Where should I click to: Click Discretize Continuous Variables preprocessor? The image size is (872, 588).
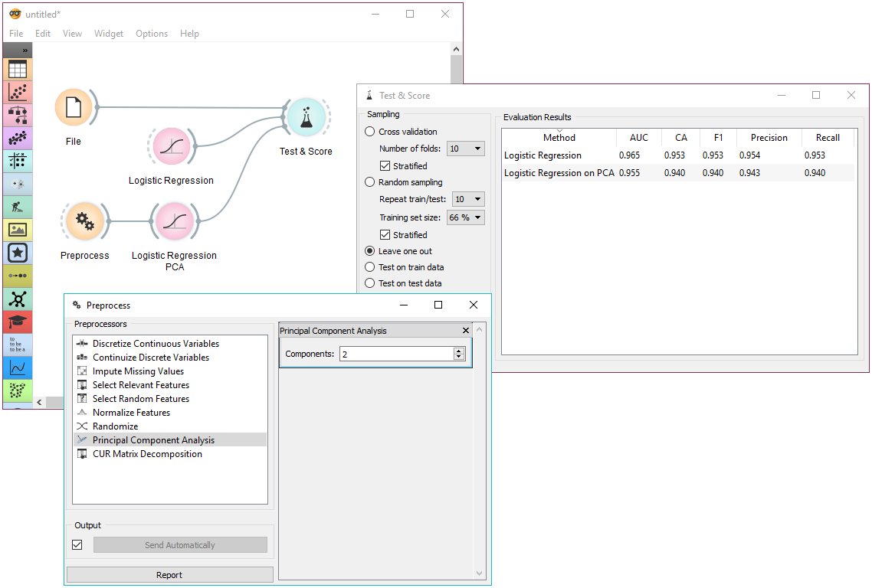tap(169, 344)
